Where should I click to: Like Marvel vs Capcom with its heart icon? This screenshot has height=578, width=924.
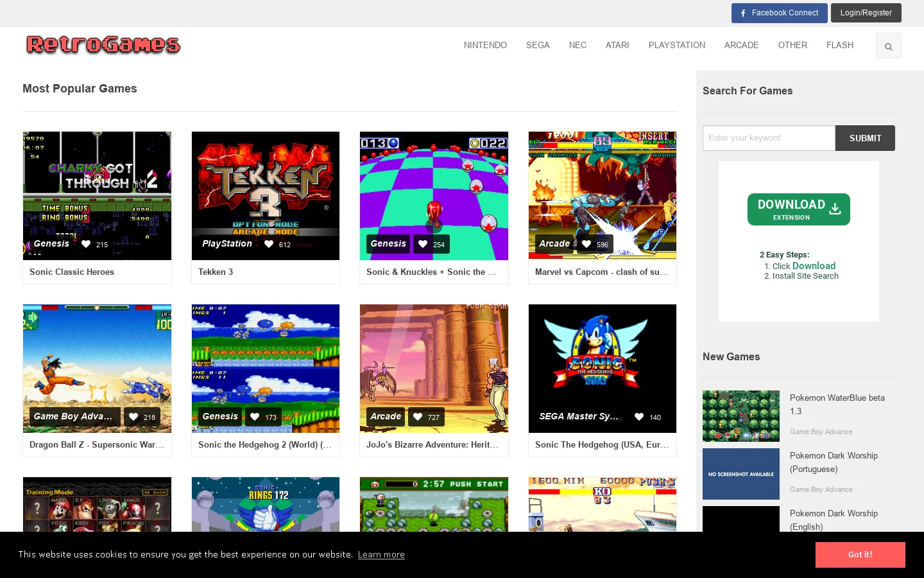pos(586,244)
